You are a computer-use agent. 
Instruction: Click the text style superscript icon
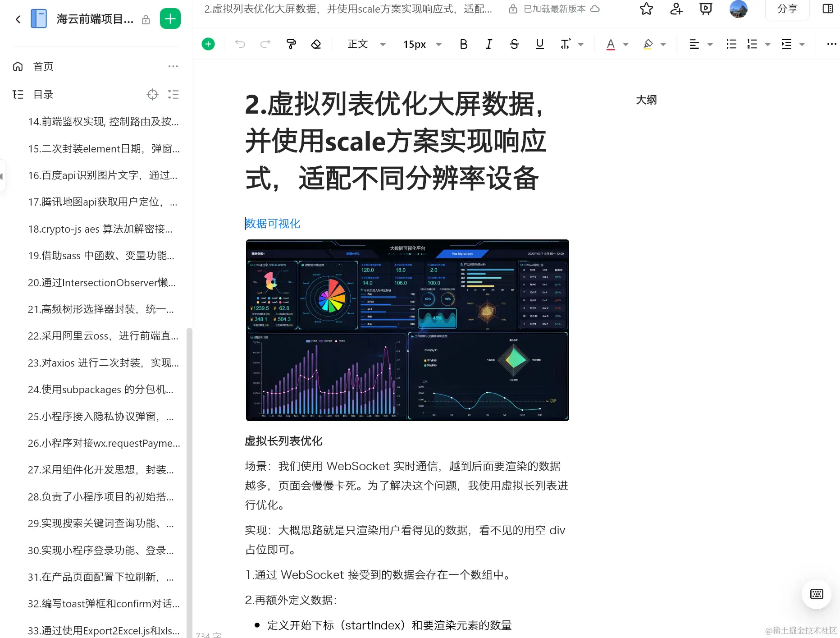[565, 44]
